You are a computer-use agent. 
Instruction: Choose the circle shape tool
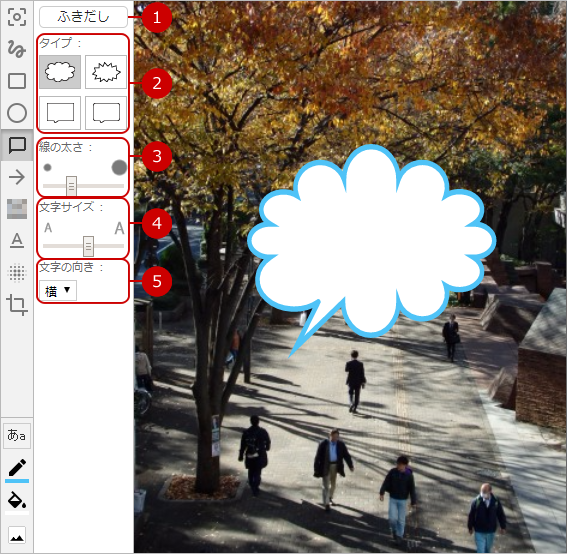coord(17,113)
